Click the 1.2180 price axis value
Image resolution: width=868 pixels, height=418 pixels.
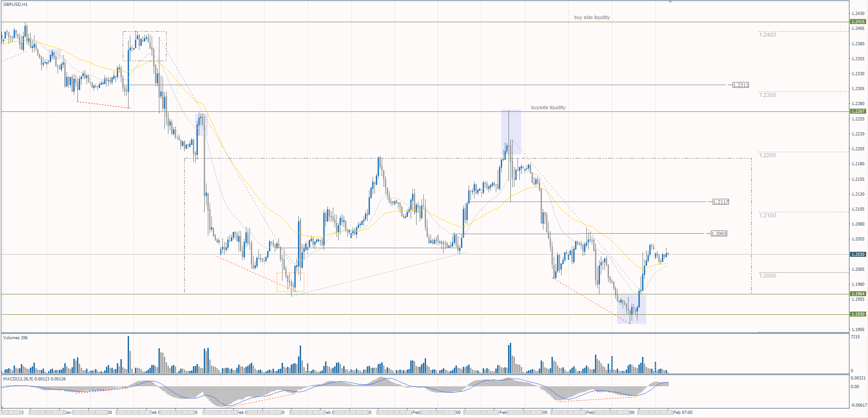coord(858,164)
